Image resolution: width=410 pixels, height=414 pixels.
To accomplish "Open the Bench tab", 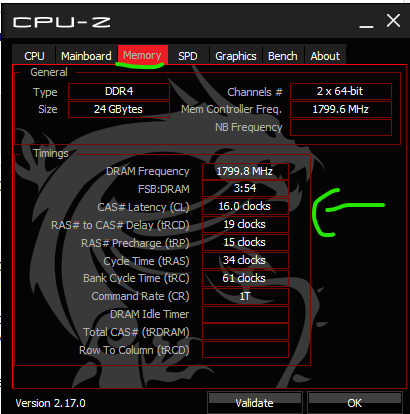I will 283,55.
